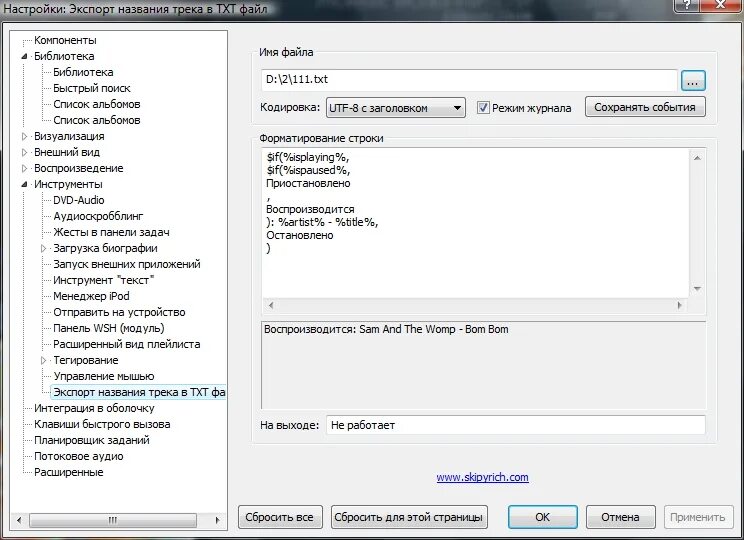Collapse the top-level Библиотека tree node

25,56
